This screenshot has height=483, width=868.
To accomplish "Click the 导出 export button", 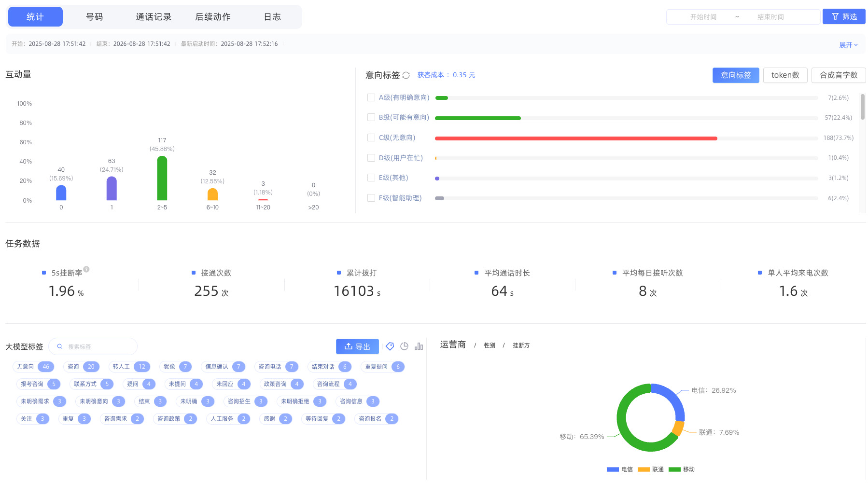I will (x=357, y=346).
